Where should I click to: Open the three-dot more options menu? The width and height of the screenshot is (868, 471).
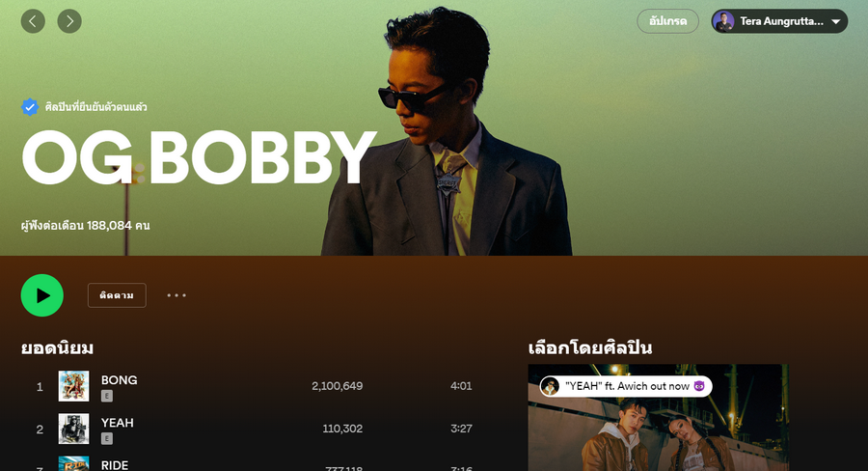click(x=176, y=295)
